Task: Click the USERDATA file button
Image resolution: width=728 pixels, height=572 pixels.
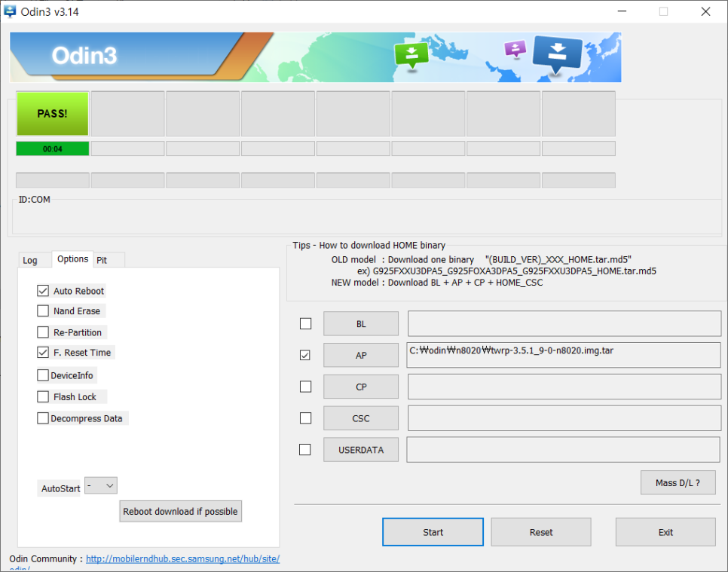Action: pyautogui.click(x=361, y=450)
